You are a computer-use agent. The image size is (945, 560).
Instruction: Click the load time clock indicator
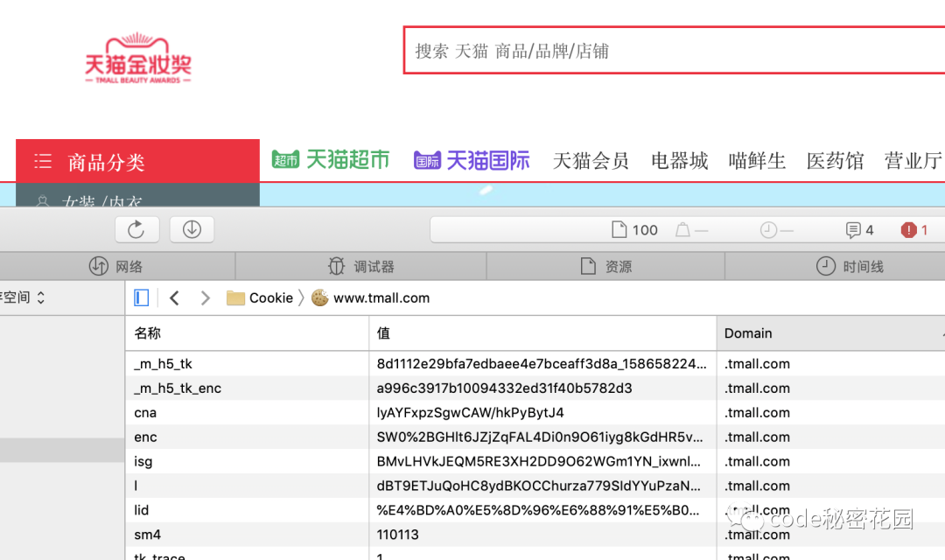pos(776,229)
